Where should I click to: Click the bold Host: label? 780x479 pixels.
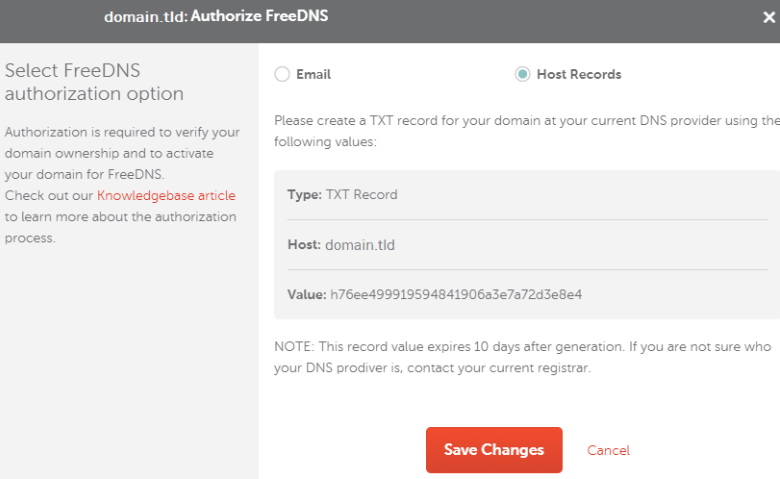point(304,245)
